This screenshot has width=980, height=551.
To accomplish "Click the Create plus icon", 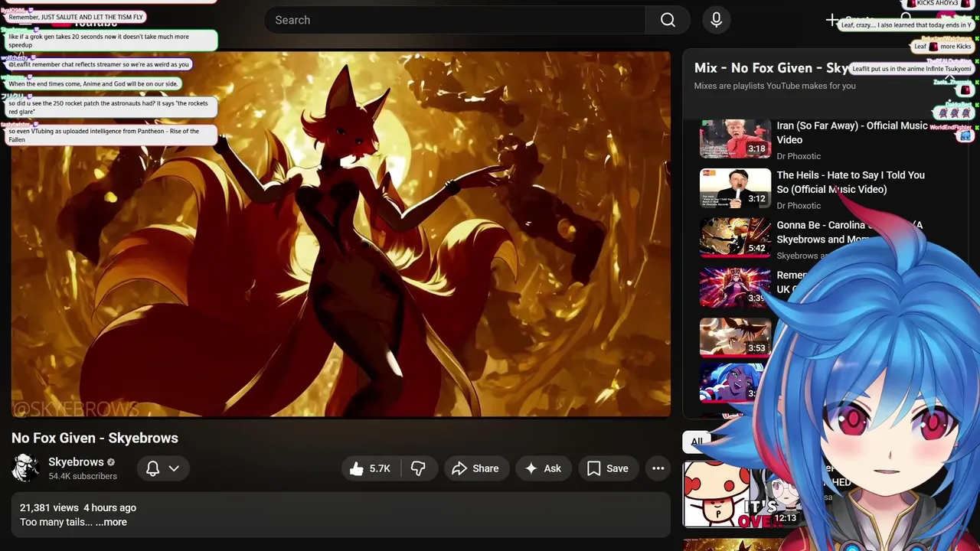I will pyautogui.click(x=832, y=20).
